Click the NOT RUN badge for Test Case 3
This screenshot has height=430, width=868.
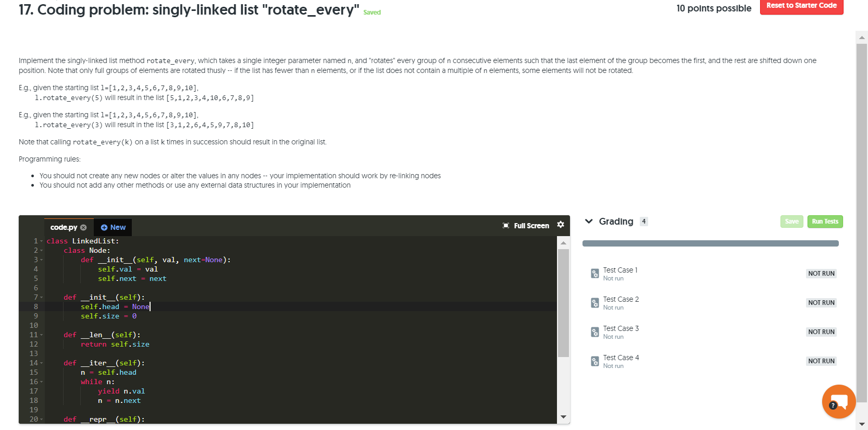pyautogui.click(x=821, y=332)
